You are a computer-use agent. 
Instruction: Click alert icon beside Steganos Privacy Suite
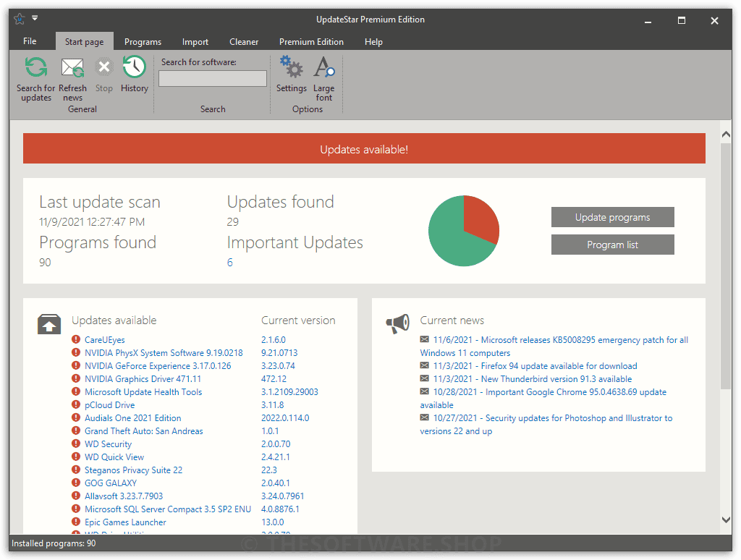75,470
